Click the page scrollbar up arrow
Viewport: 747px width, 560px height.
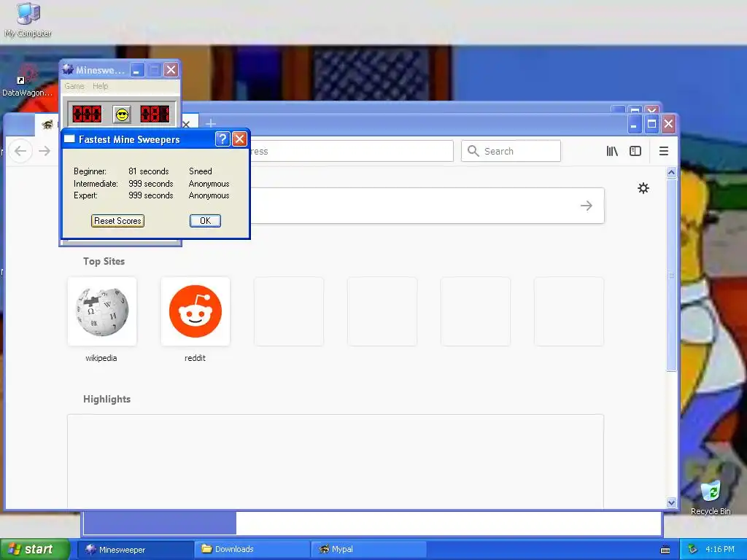[671, 172]
